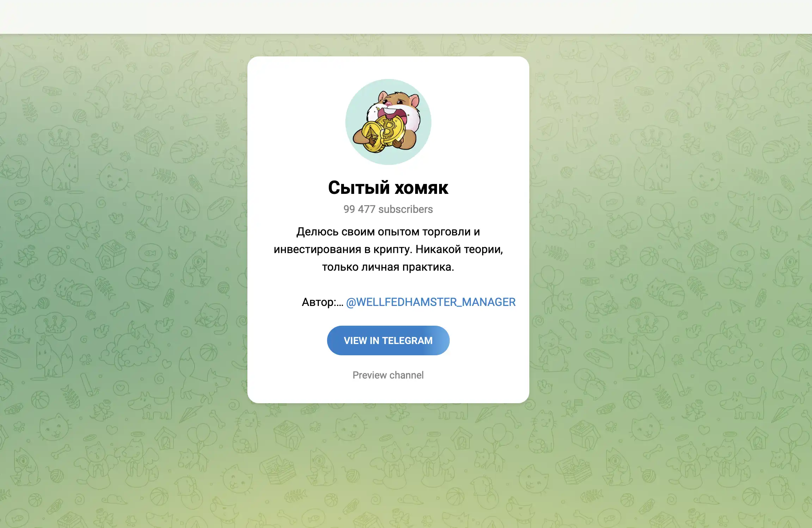Image resolution: width=812 pixels, height=528 pixels.
Task: Click the phrase Никакой теории in the description
Action: 458,249
